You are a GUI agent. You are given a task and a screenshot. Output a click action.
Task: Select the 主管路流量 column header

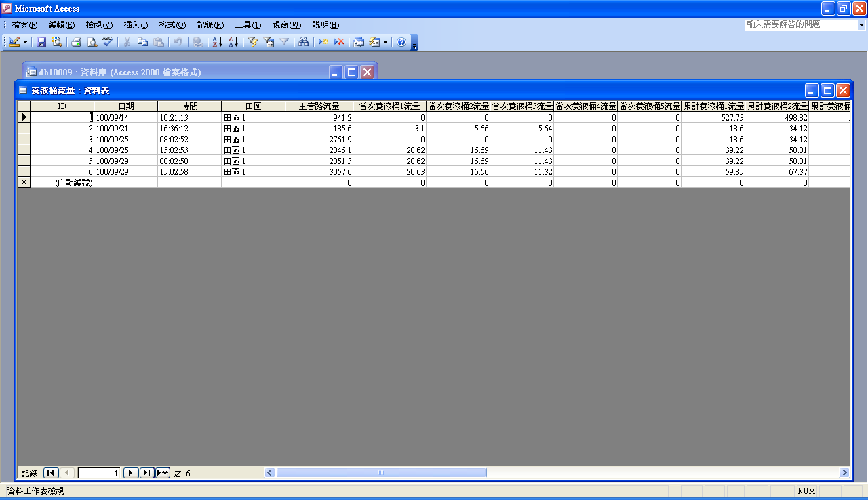[319, 106]
